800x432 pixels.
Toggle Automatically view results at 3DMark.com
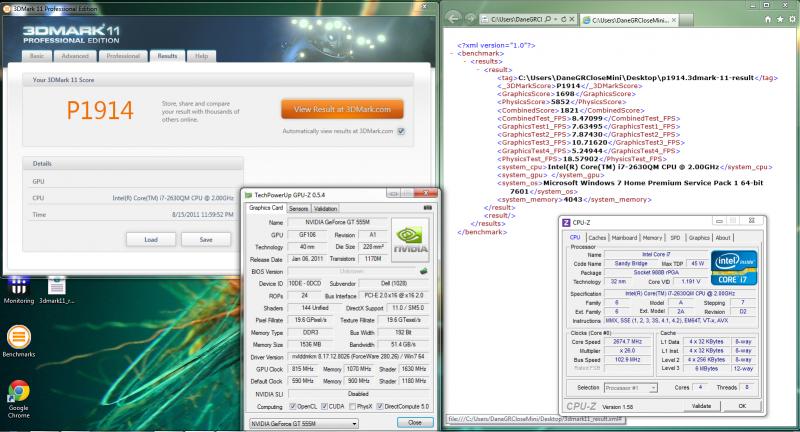click(x=401, y=132)
